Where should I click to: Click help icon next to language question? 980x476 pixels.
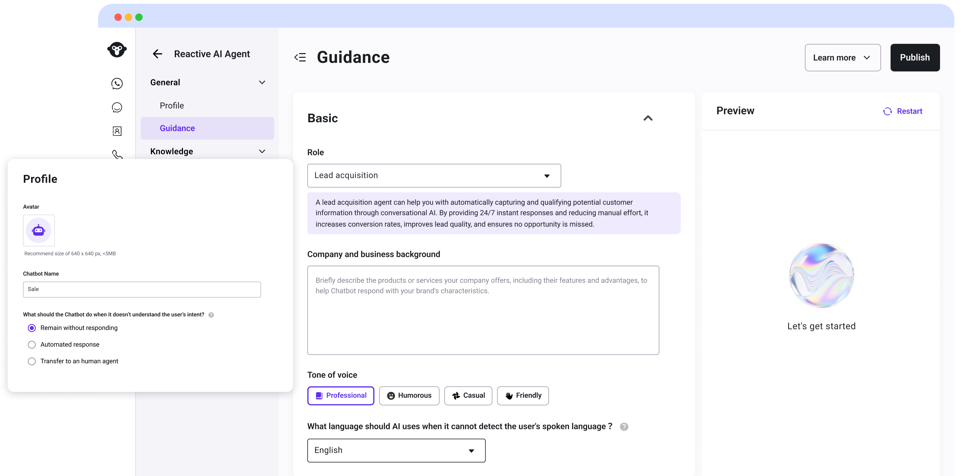pyautogui.click(x=624, y=427)
